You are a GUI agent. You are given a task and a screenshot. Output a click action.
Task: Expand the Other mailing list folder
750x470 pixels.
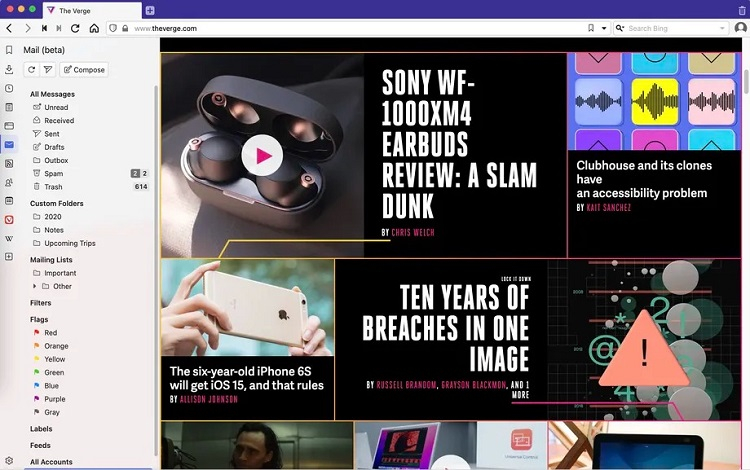pyautogui.click(x=34, y=286)
